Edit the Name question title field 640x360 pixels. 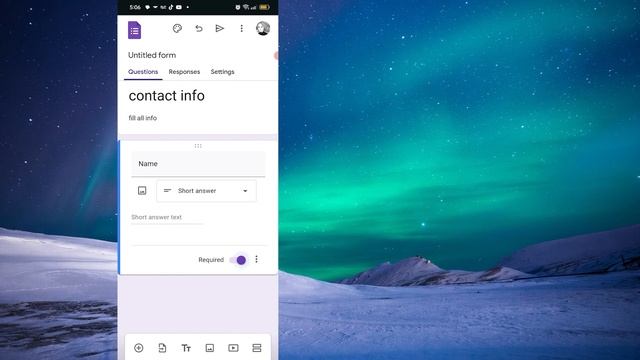click(198, 164)
